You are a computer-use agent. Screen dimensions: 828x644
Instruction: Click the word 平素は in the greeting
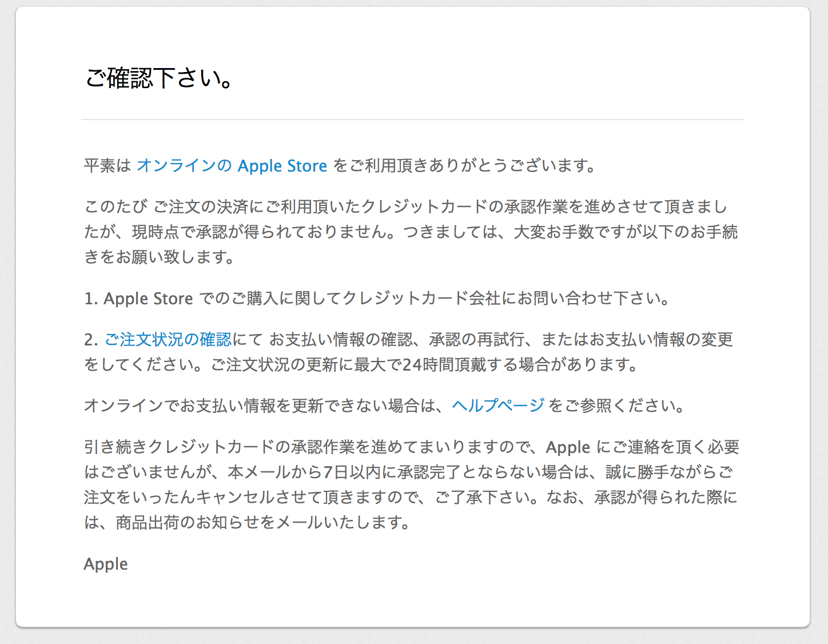tap(108, 166)
